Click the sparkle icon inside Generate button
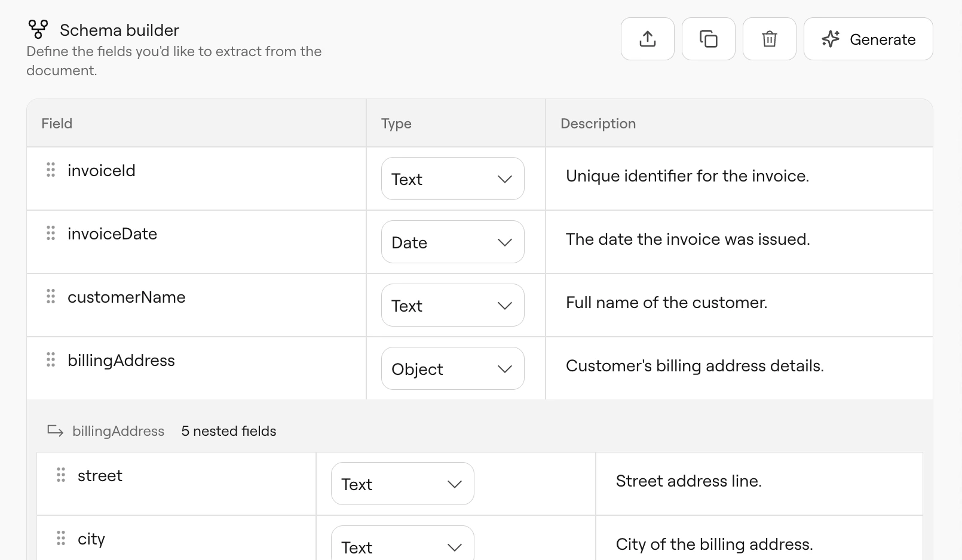This screenshot has height=560, width=962. click(831, 39)
